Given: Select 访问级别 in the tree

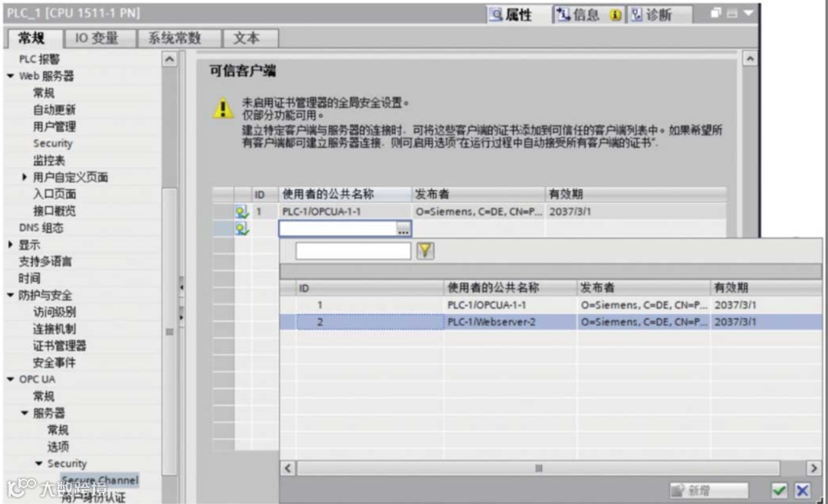Looking at the screenshot, I should point(54,312).
